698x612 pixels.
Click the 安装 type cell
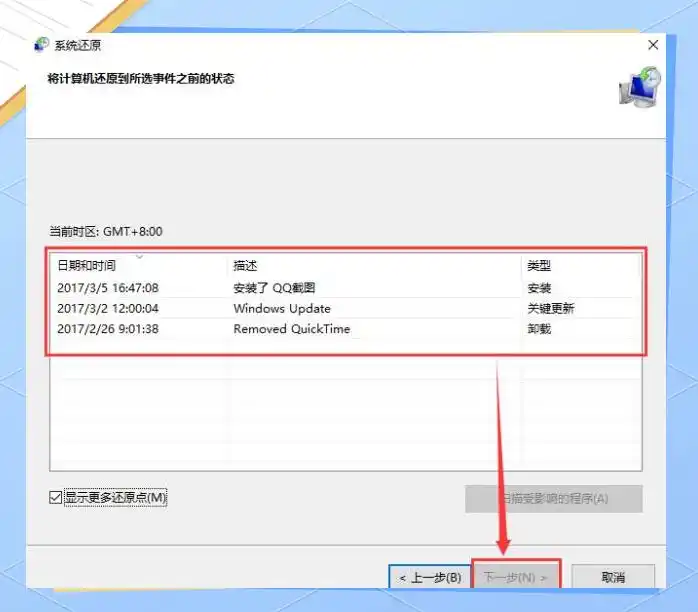[x=539, y=288]
